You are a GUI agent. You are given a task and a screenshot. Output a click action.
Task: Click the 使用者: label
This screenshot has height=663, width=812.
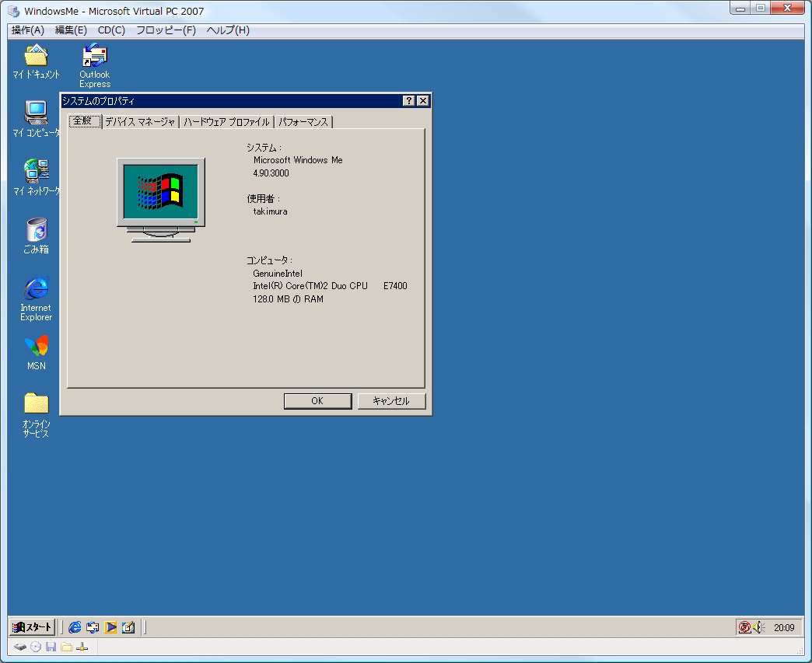click(x=263, y=199)
